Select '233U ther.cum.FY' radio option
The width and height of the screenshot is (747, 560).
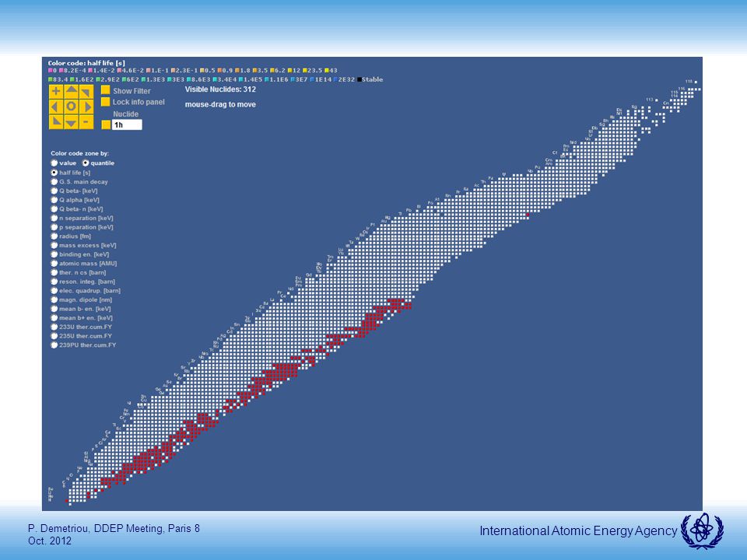tap(54, 327)
